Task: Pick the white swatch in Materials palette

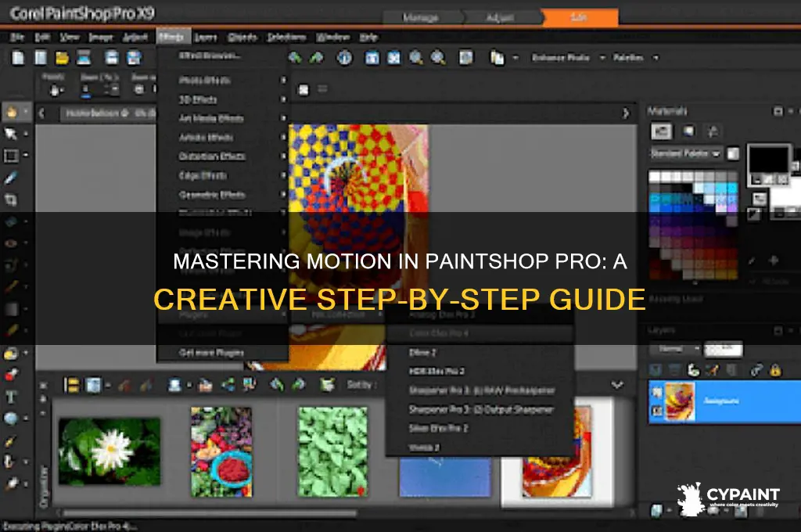Action: [654, 177]
